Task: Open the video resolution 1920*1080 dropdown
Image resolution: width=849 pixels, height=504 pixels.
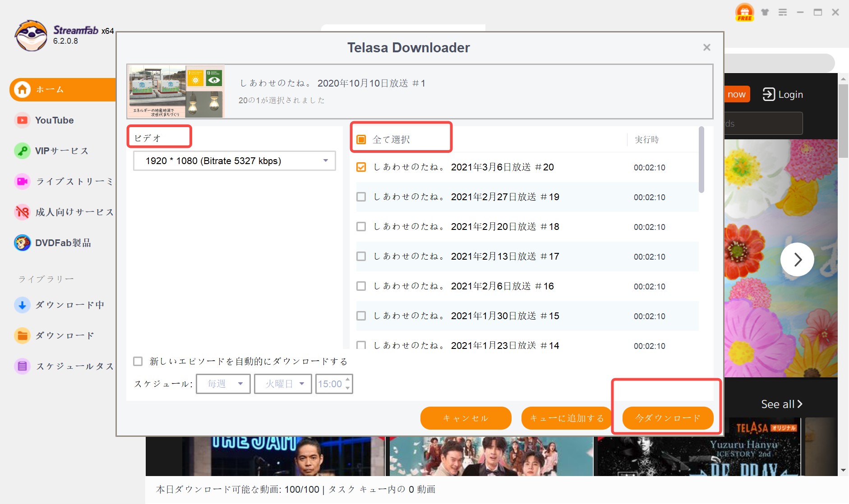Action: pos(235,161)
